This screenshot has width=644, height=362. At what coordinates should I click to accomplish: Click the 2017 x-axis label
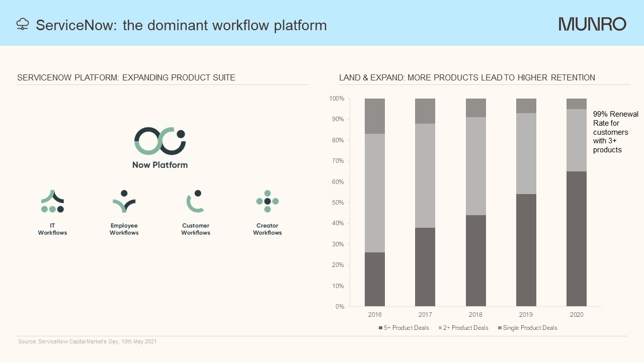click(x=425, y=315)
